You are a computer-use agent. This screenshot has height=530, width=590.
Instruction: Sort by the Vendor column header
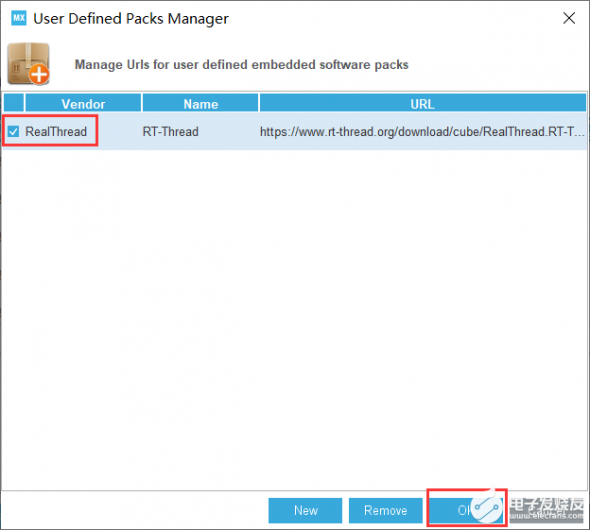coord(83,103)
